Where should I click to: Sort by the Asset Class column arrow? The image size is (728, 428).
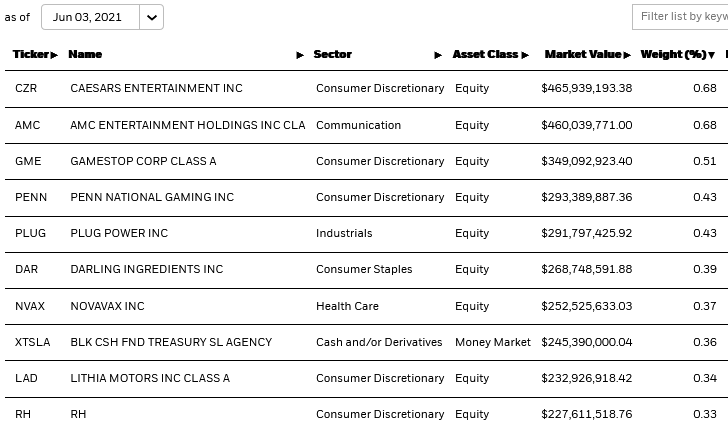(x=525, y=55)
